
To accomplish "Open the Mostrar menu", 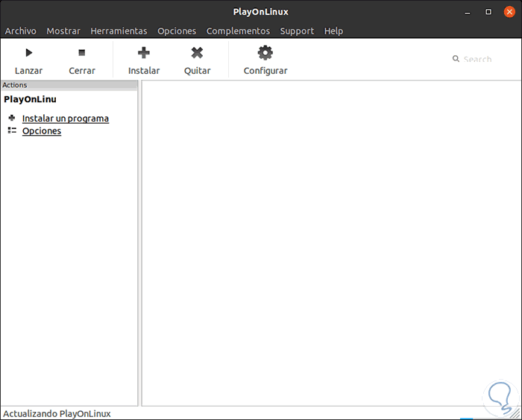I will 63,31.
